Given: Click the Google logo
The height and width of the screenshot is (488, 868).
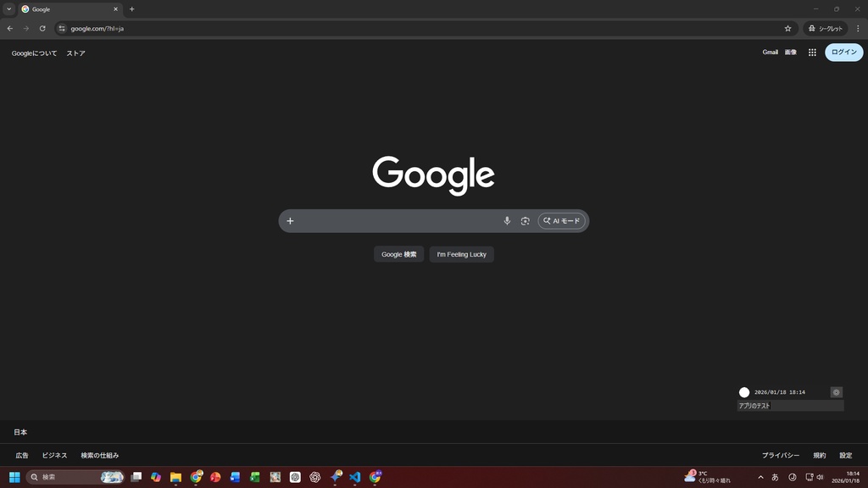Looking at the screenshot, I should point(433,175).
